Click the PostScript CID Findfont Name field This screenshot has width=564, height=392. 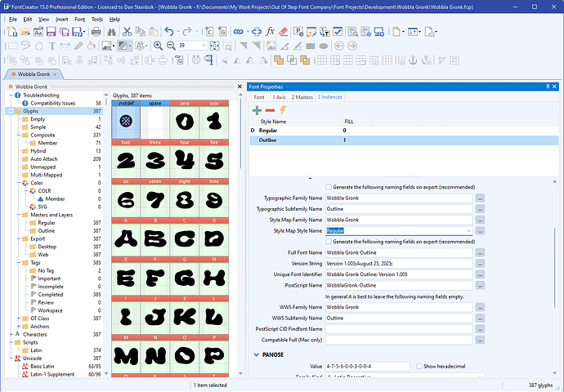[399, 329]
